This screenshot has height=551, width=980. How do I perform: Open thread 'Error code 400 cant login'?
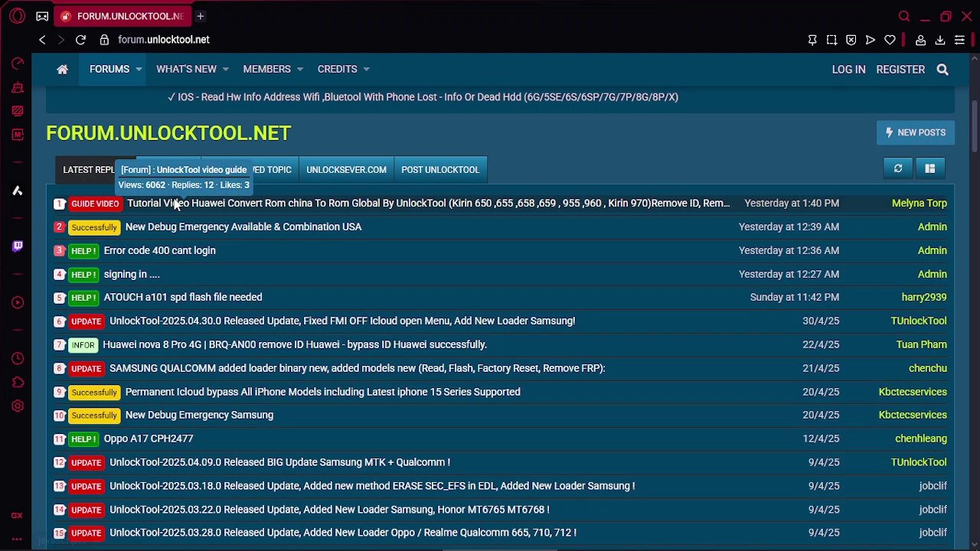(159, 250)
